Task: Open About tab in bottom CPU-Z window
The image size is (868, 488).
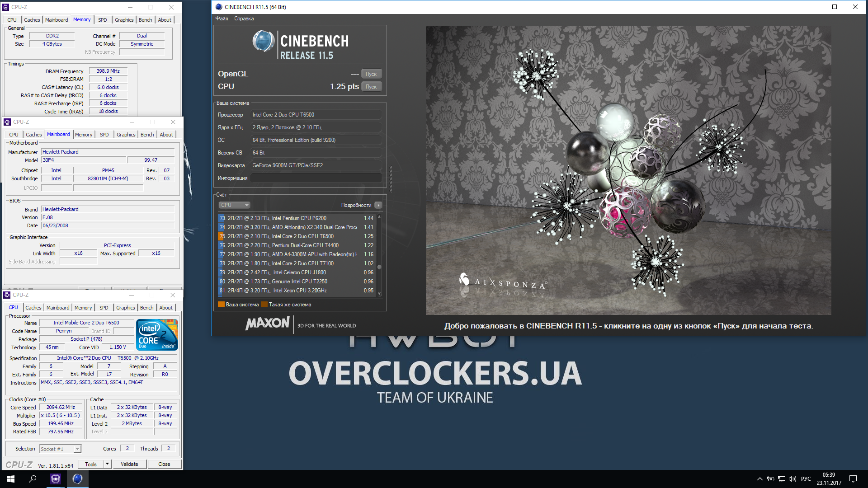Action: coord(166,308)
